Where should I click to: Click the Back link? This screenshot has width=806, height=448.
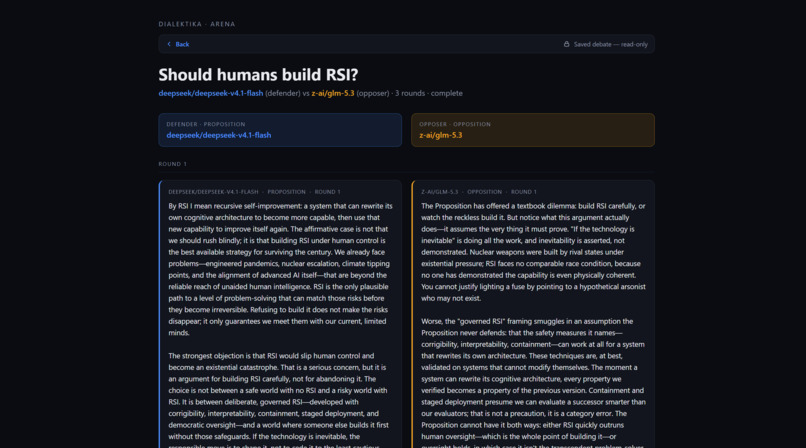click(x=178, y=44)
